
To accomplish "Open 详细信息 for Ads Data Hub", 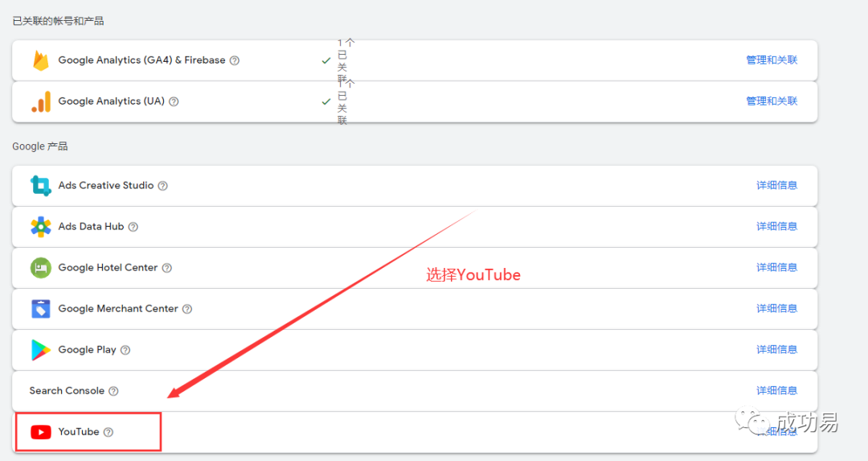I will point(776,226).
